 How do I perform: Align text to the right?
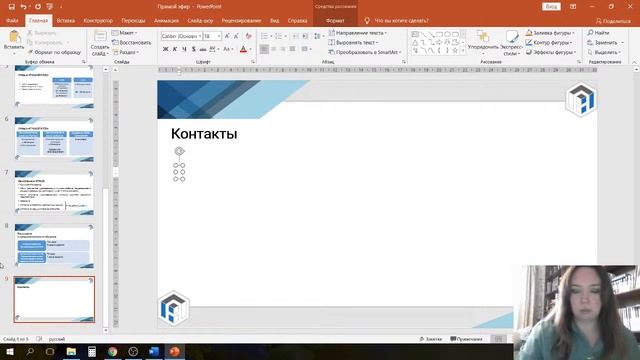click(x=283, y=49)
